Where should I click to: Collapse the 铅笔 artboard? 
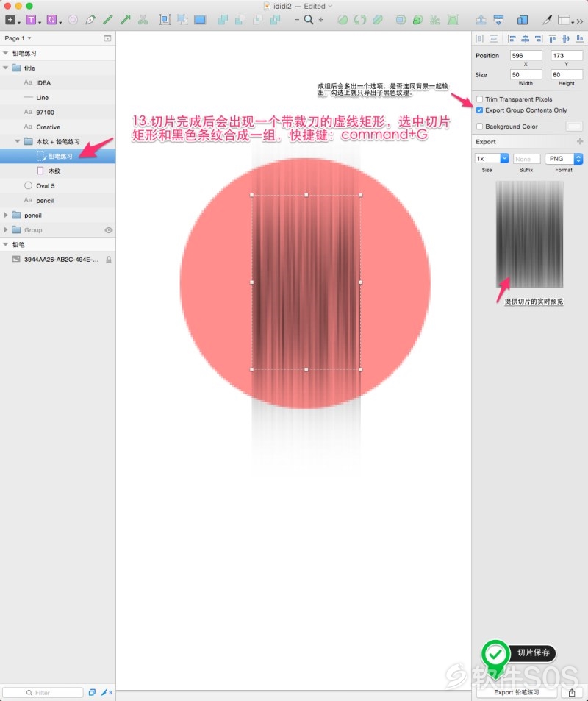(5, 244)
